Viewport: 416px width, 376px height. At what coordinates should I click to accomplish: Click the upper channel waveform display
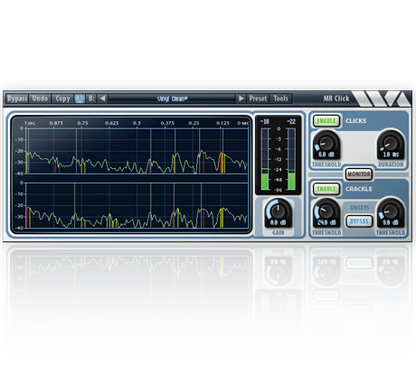[x=137, y=151]
